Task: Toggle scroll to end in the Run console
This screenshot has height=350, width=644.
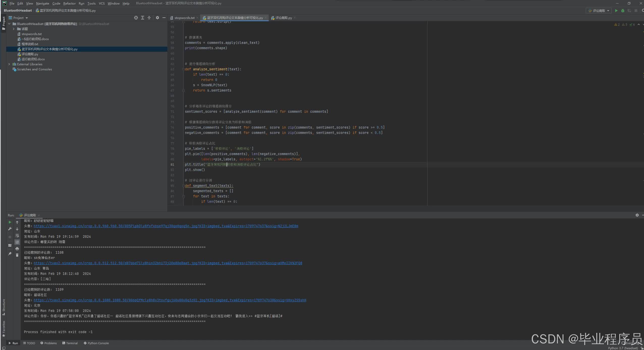Action: [17, 242]
